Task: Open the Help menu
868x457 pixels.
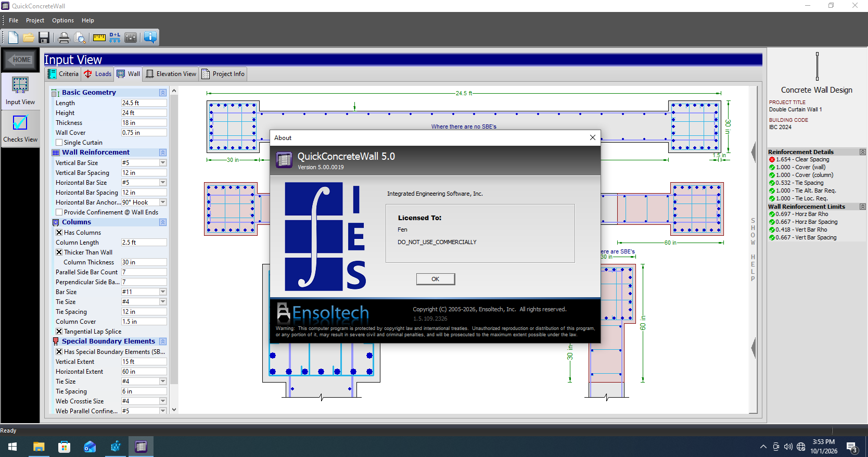Action: click(88, 20)
